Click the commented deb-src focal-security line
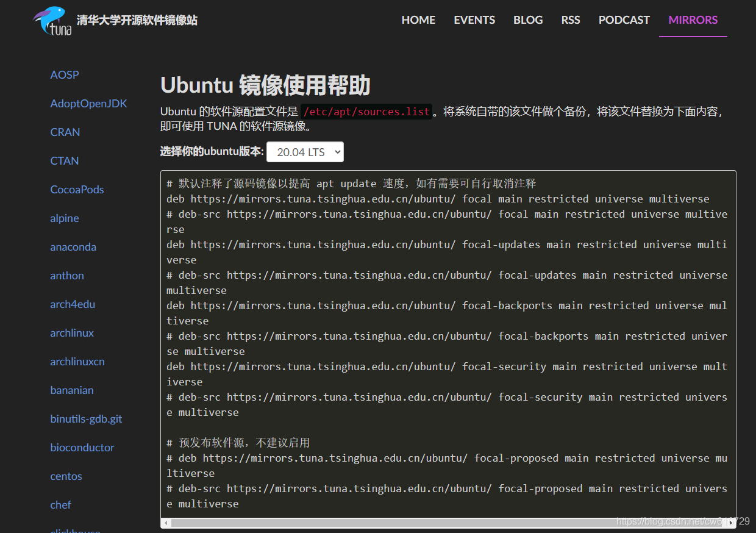Screen dimensions: 756x533 coord(447,404)
